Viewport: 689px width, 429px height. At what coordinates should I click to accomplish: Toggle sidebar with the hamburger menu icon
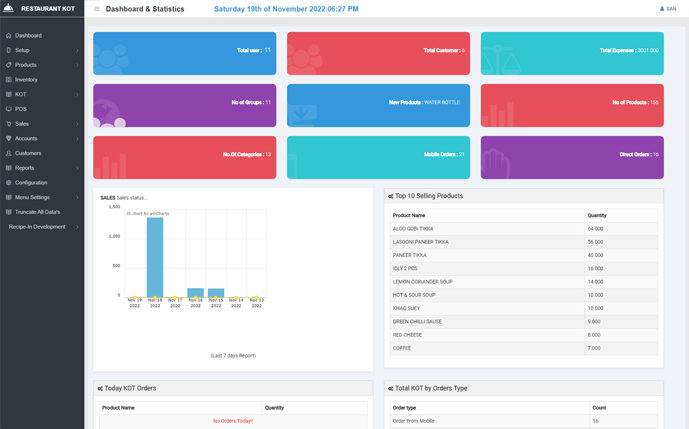tap(97, 9)
